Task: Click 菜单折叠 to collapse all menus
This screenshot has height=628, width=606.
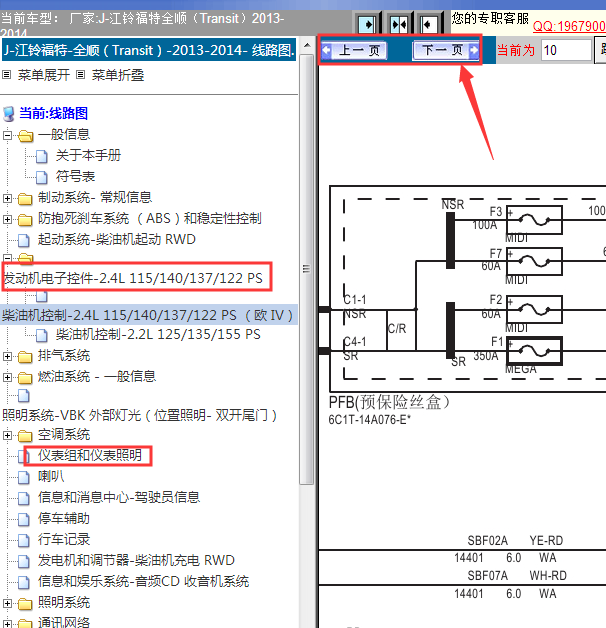Action: [118, 75]
